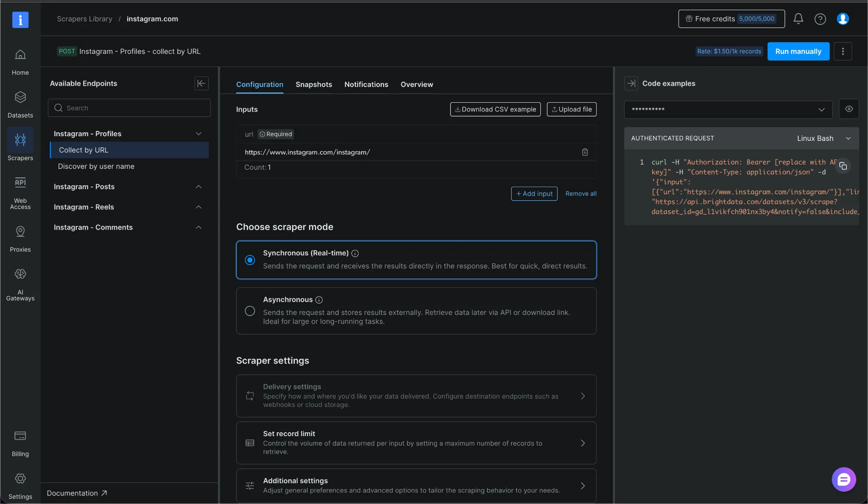The image size is (868, 504).
Task: Expand the Instagram - Reels group
Action: coord(198,207)
